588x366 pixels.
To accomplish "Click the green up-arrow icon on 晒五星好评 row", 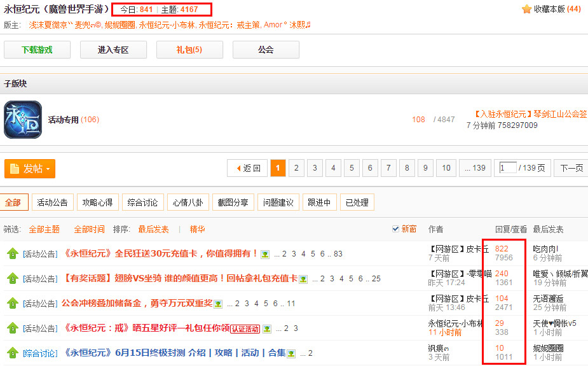I will 12,328.
